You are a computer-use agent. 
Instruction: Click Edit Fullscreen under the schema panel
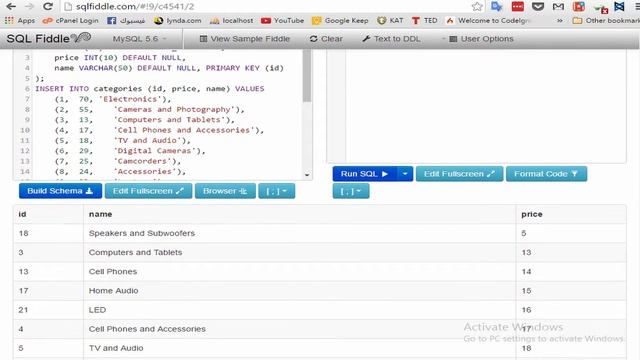pyautogui.click(x=148, y=191)
